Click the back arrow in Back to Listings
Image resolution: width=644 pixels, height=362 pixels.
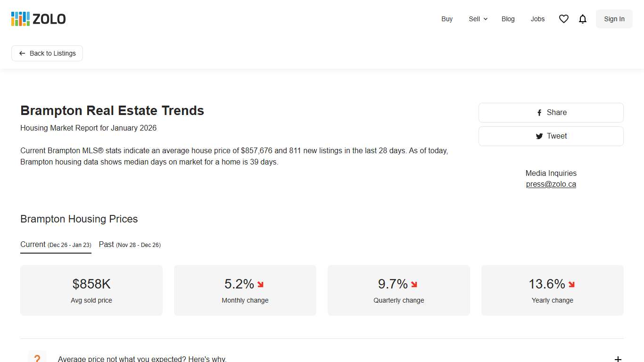pyautogui.click(x=22, y=53)
